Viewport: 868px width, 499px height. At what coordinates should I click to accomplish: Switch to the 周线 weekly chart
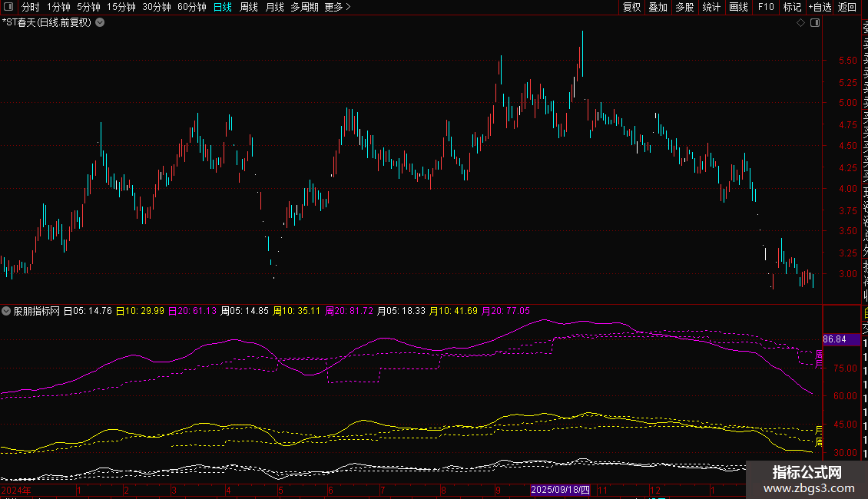(249, 8)
